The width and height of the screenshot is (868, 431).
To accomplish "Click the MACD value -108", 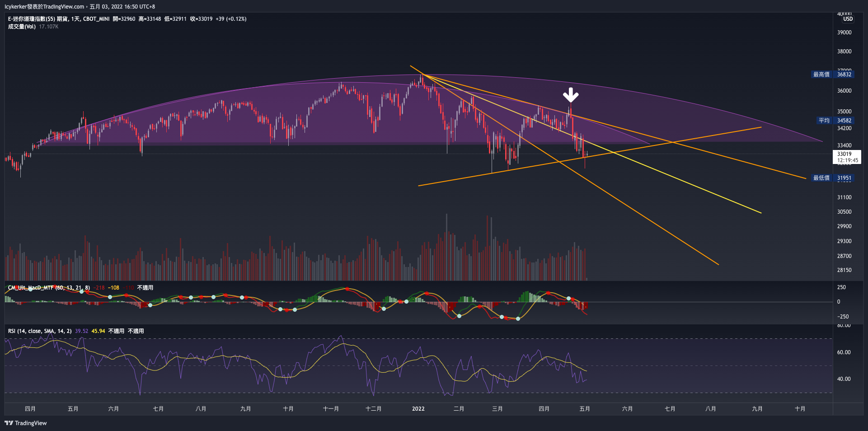I will (x=113, y=288).
